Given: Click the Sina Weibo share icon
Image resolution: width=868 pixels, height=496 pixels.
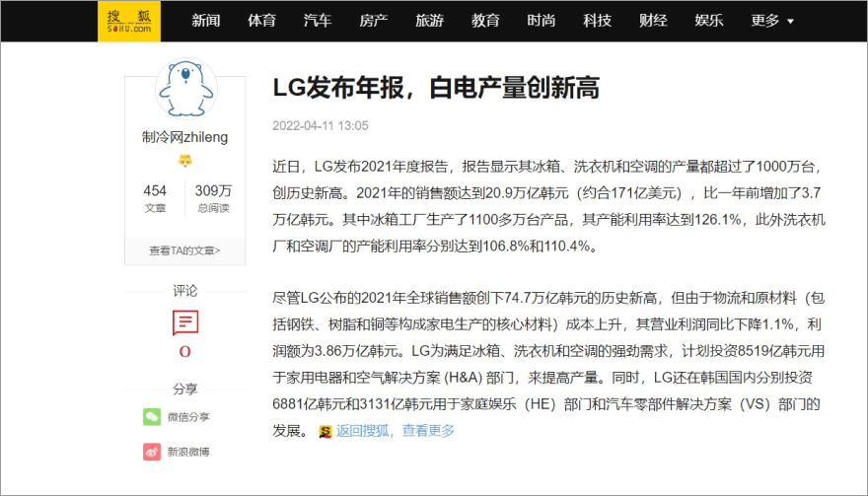Looking at the screenshot, I should (x=152, y=452).
